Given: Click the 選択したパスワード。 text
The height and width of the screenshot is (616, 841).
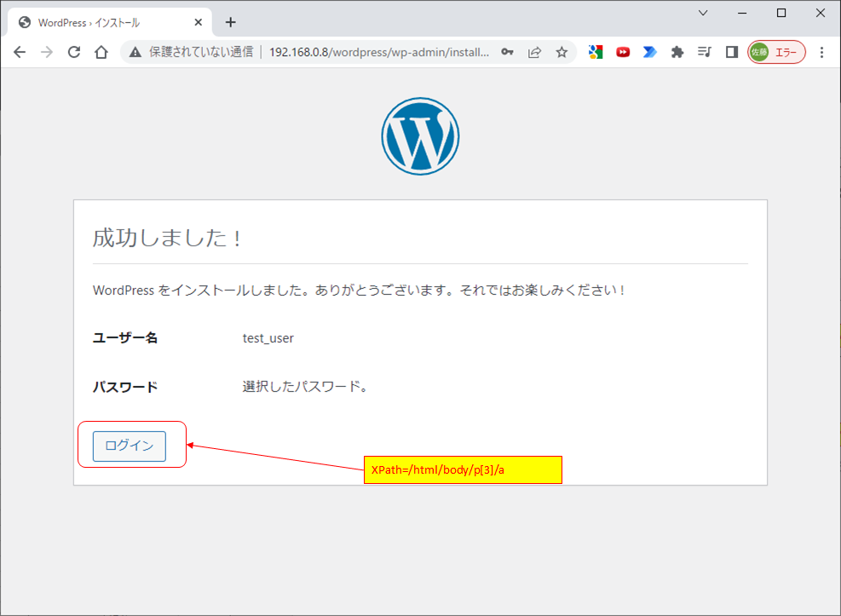Looking at the screenshot, I should 305,387.
